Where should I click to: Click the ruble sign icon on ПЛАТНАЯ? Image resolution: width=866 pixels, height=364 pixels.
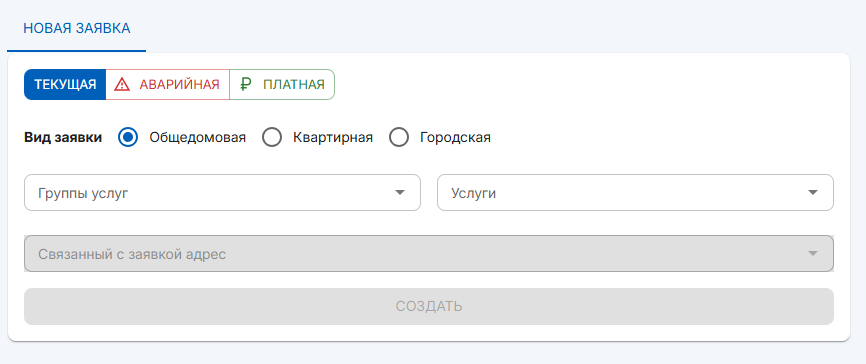pyautogui.click(x=246, y=85)
